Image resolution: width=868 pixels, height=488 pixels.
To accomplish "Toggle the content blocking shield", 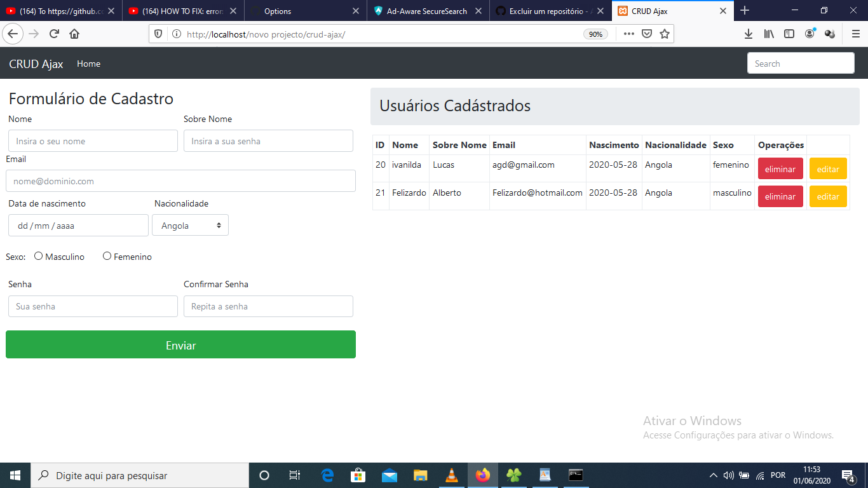I will tap(158, 33).
